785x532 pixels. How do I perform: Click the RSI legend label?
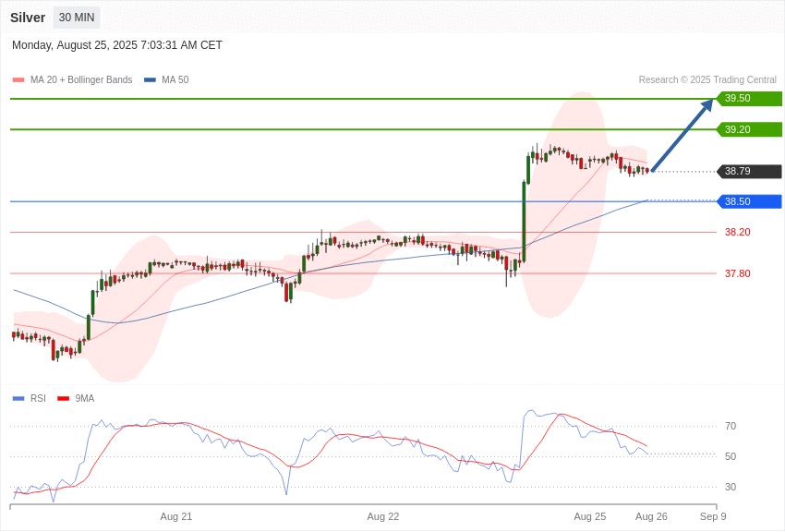(38, 398)
